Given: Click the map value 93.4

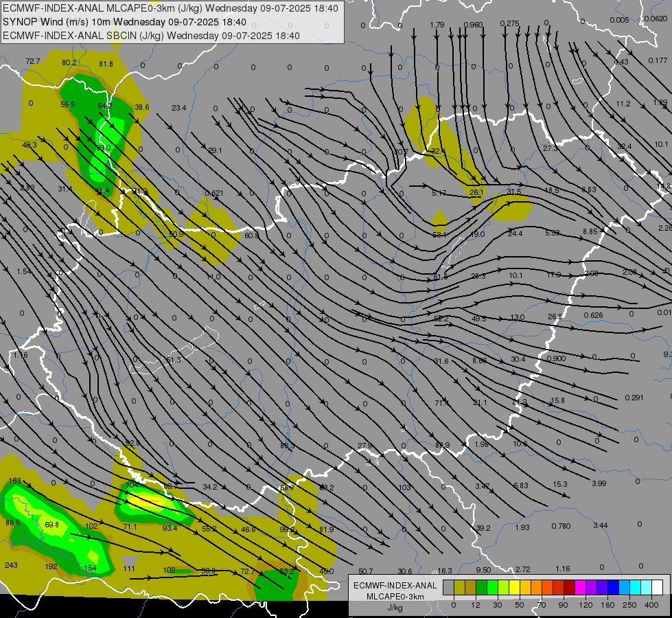Looking at the screenshot, I should point(170,528).
